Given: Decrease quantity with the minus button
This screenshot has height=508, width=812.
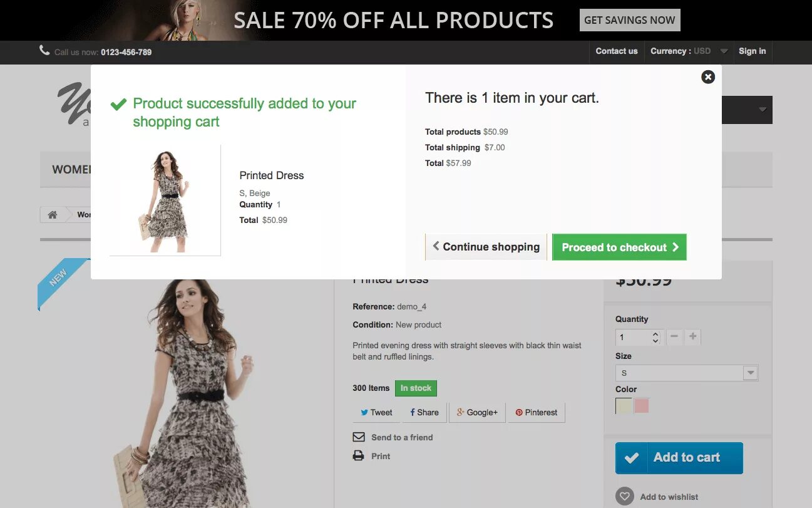Looking at the screenshot, I should point(674,337).
